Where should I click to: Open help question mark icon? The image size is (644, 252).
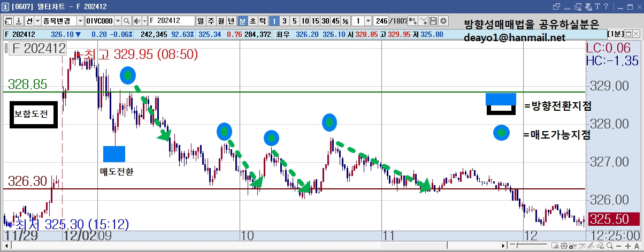point(605,6)
